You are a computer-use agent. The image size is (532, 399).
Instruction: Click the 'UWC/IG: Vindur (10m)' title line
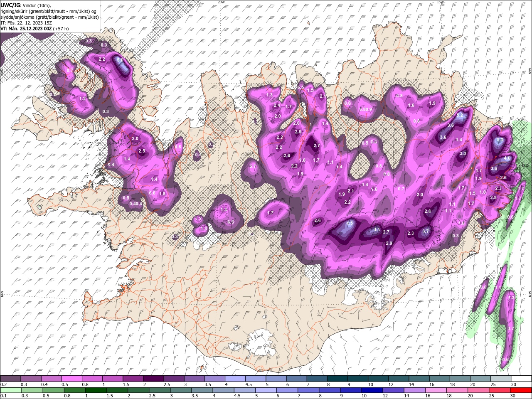(x=25, y=5)
